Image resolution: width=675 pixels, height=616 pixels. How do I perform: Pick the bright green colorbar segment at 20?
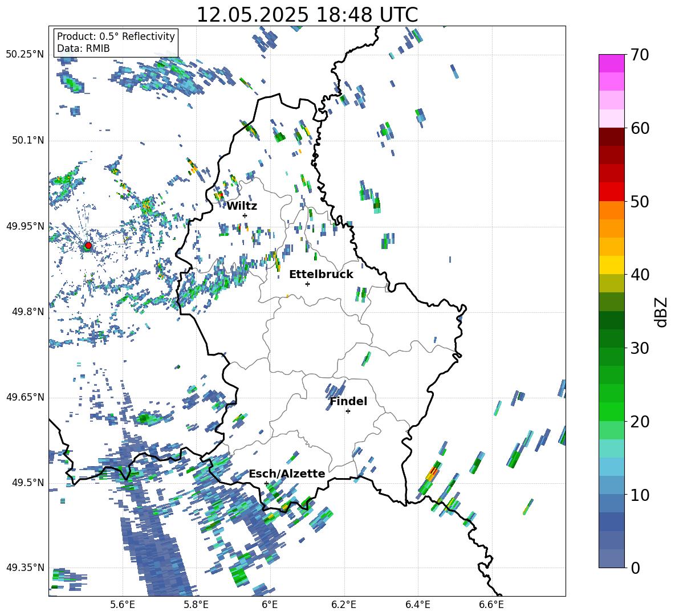click(x=611, y=411)
